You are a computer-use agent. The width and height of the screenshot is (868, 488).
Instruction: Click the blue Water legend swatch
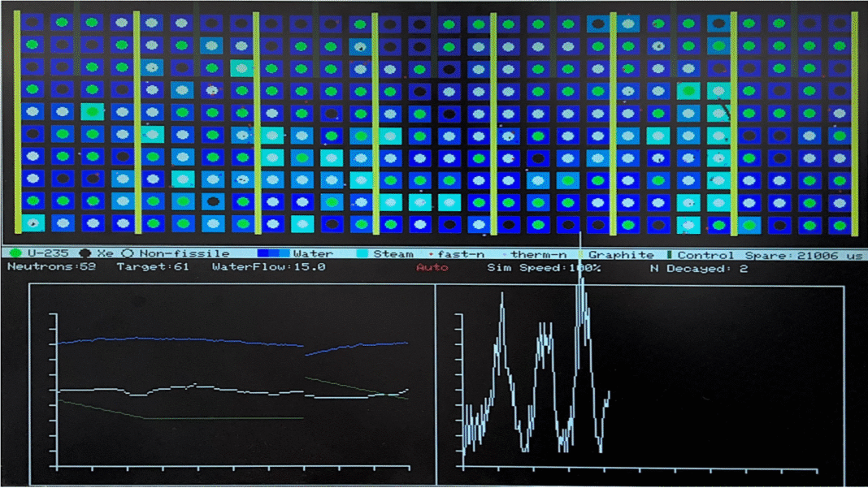pyautogui.click(x=273, y=253)
